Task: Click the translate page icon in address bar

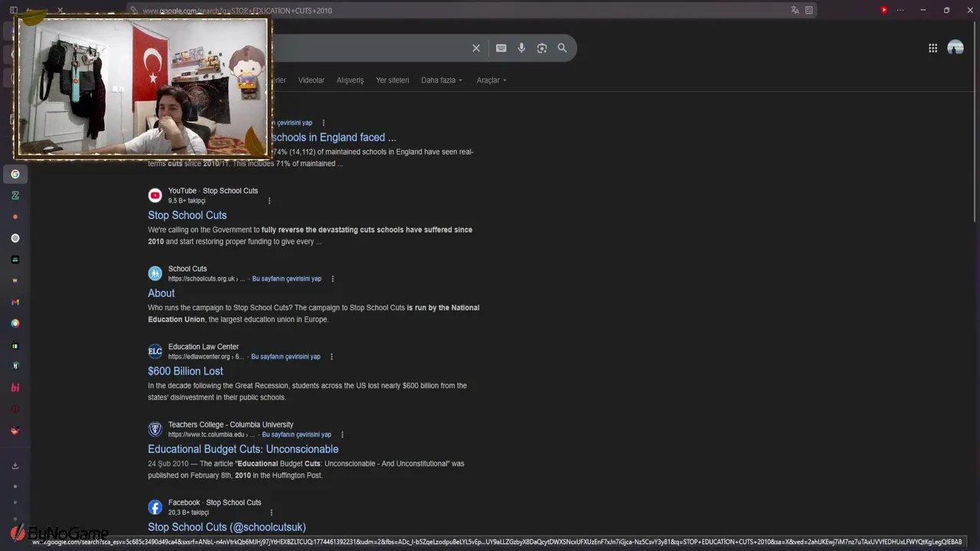Action: 795,10
